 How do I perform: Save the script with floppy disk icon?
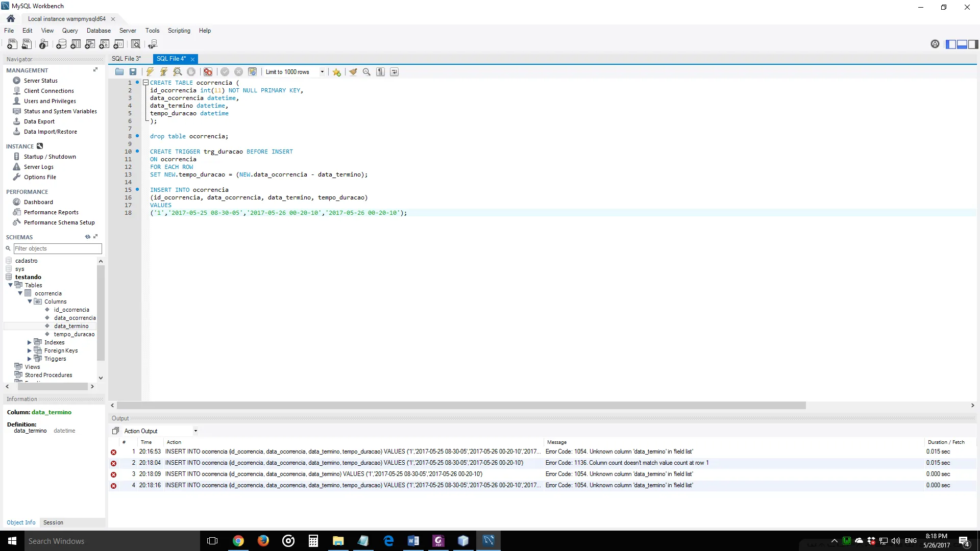[133, 72]
